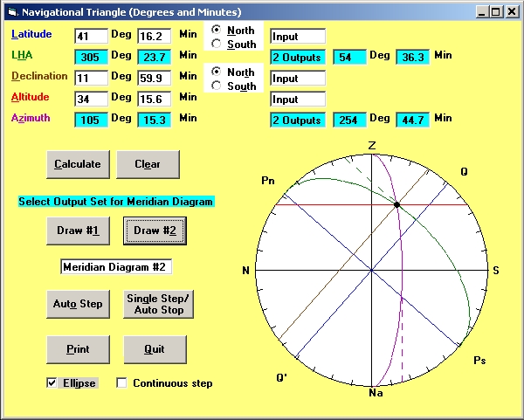The width and height of the screenshot is (524, 420).
Task: Click the Altitude degrees field
Action: [x=91, y=99]
